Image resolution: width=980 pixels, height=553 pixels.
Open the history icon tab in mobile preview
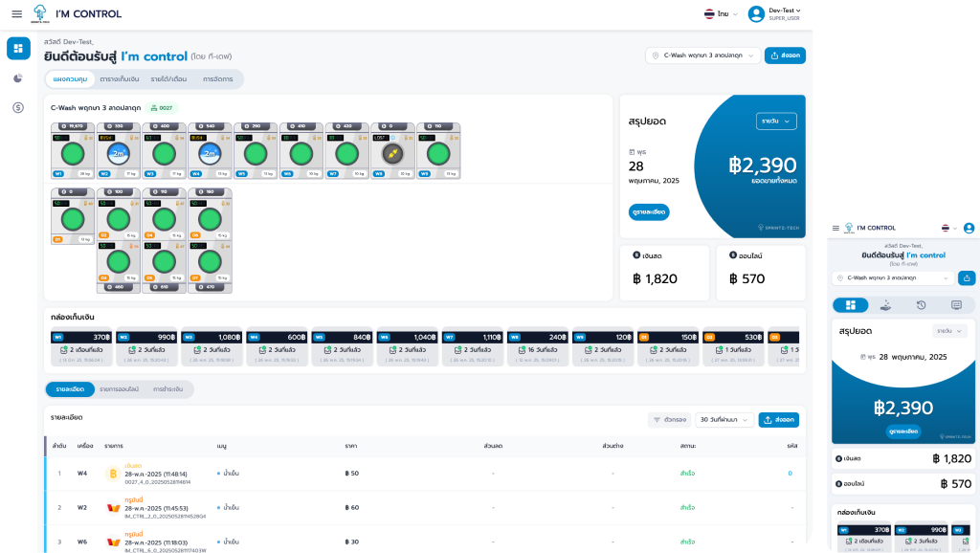point(921,305)
